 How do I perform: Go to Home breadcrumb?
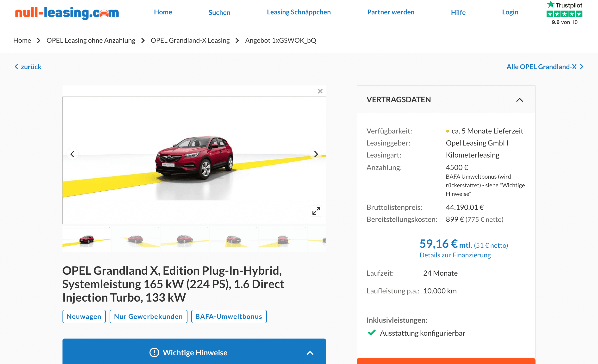pos(22,40)
